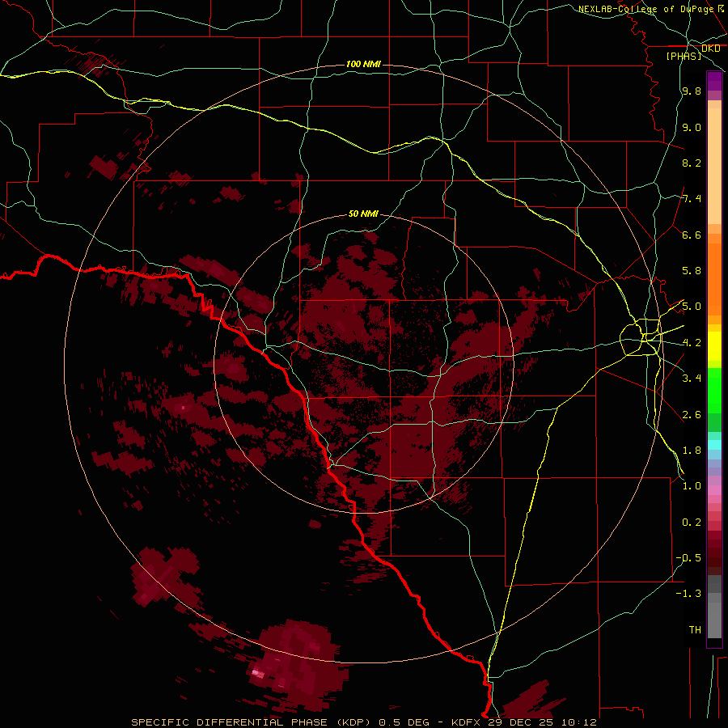Click the '100 NMI' range ring label
The width and height of the screenshot is (728, 728).
363,64
